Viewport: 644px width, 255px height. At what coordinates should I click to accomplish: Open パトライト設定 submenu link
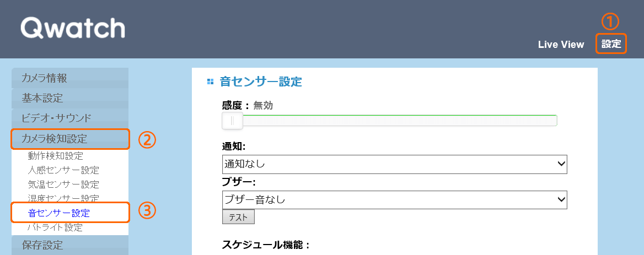[x=55, y=227]
